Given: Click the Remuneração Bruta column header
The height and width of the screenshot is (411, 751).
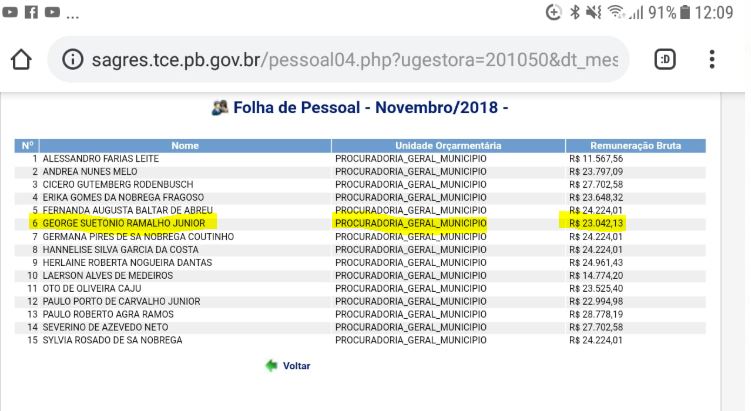Looking at the screenshot, I should tap(636, 146).
